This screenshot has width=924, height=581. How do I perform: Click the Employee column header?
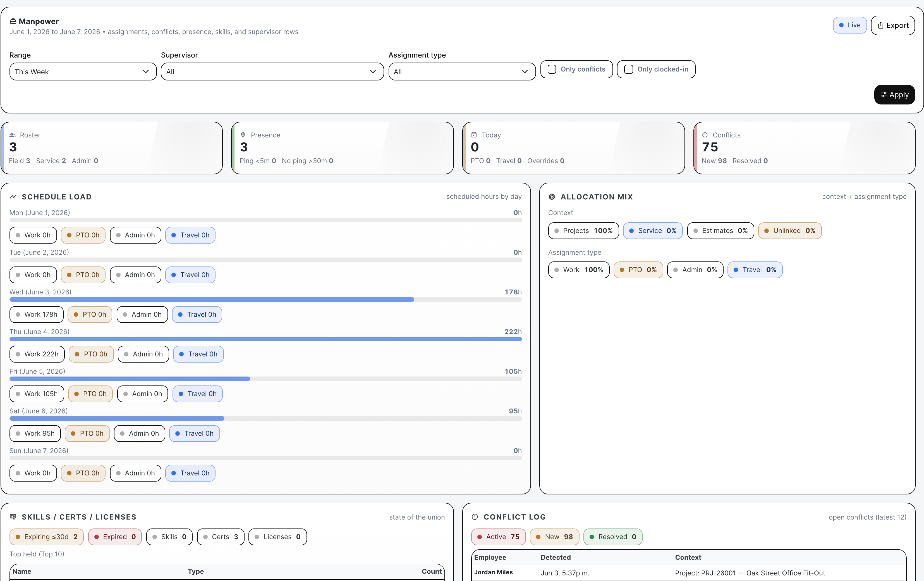490,558
